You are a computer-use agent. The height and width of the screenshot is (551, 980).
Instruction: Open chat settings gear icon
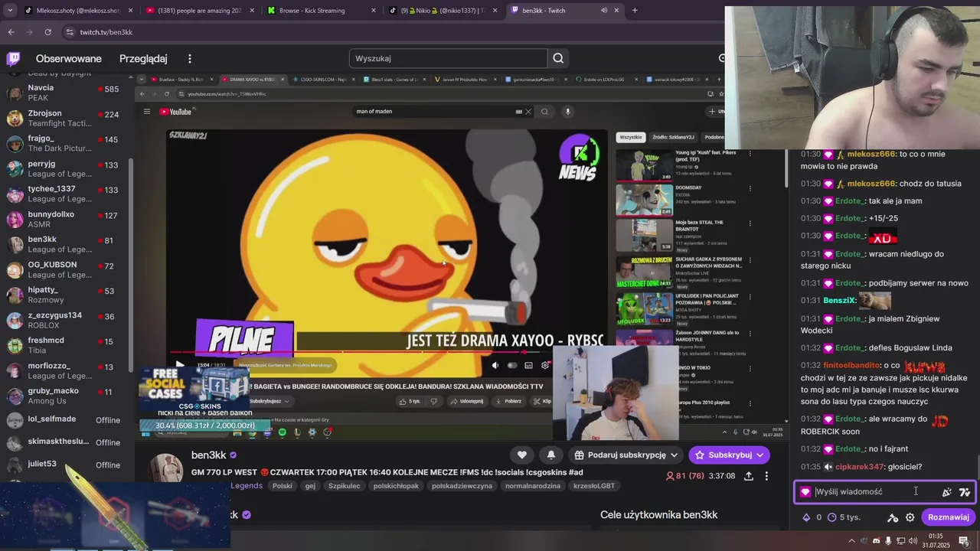point(910,517)
